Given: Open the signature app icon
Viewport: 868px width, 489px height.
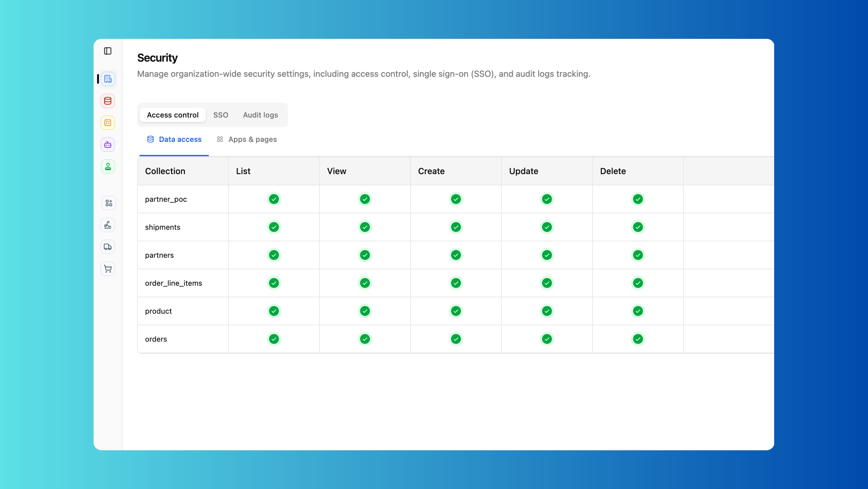Looking at the screenshot, I should 108,225.
